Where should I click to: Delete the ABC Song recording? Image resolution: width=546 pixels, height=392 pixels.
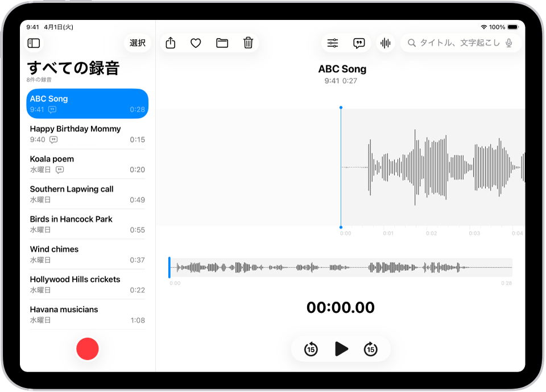click(x=248, y=43)
